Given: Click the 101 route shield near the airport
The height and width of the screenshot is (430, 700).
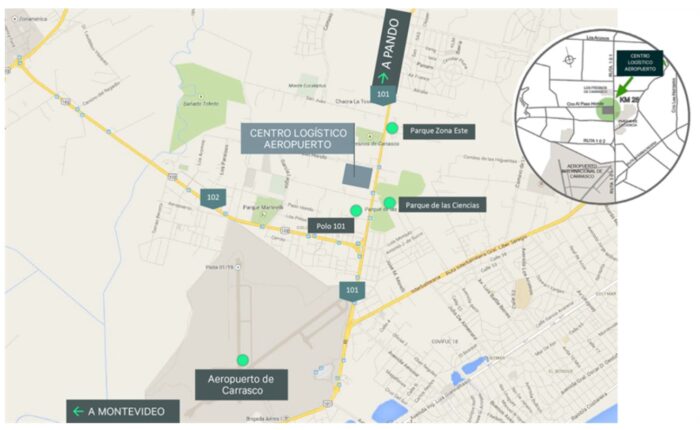Looking at the screenshot, I should coord(352,291).
